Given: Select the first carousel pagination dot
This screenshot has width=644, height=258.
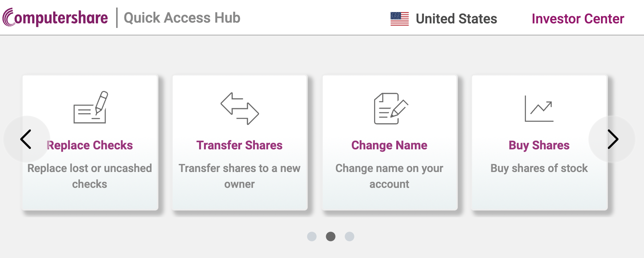Looking at the screenshot, I should [312, 236].
